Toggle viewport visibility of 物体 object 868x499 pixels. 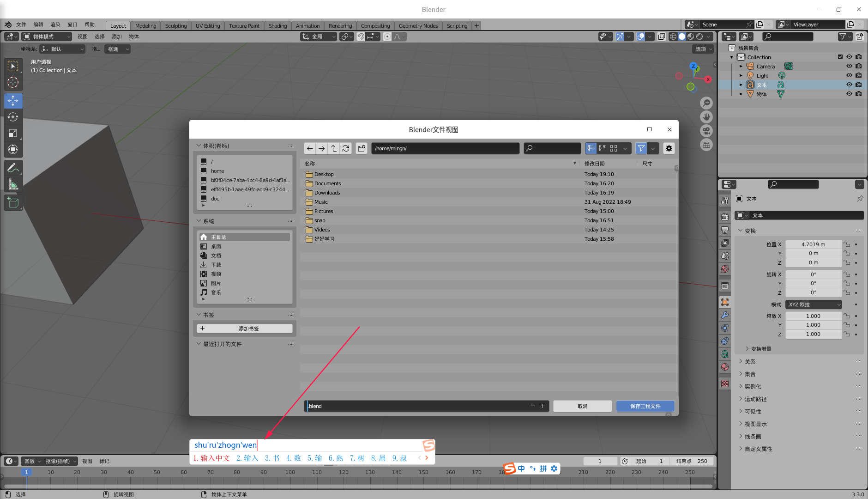click(x=849, y=94)
